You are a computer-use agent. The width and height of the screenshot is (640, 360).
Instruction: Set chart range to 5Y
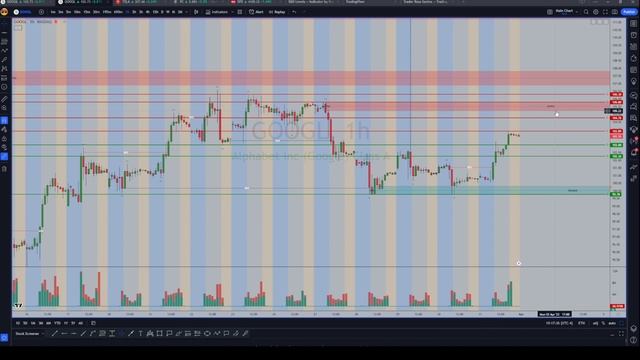pyautogui.click(x=73, y=323)
